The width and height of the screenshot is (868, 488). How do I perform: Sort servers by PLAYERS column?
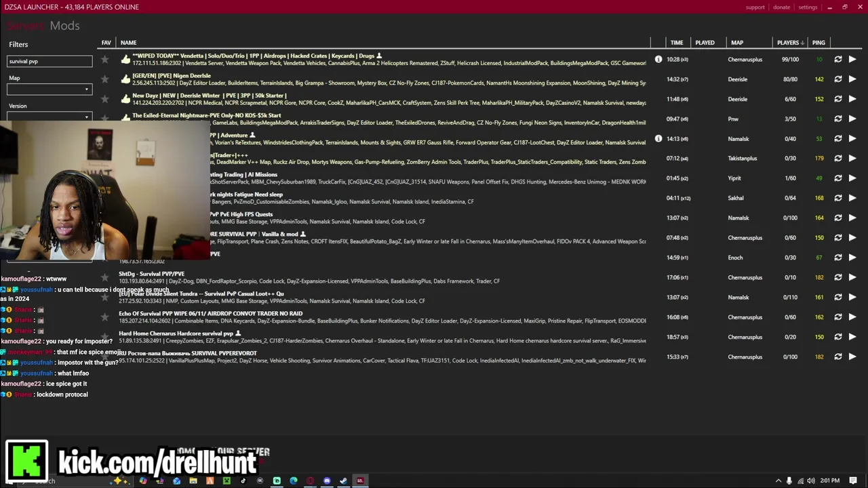pyautogui.click(x=791, y=43)
